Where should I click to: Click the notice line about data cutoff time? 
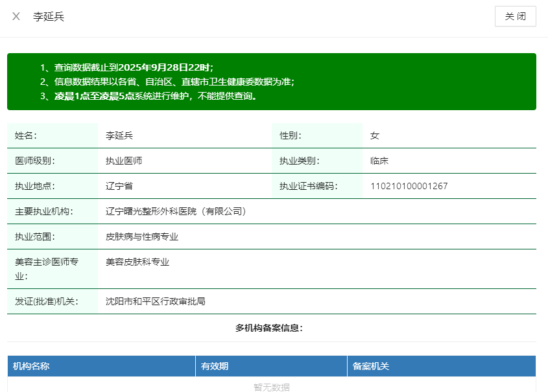pos(126,67)
